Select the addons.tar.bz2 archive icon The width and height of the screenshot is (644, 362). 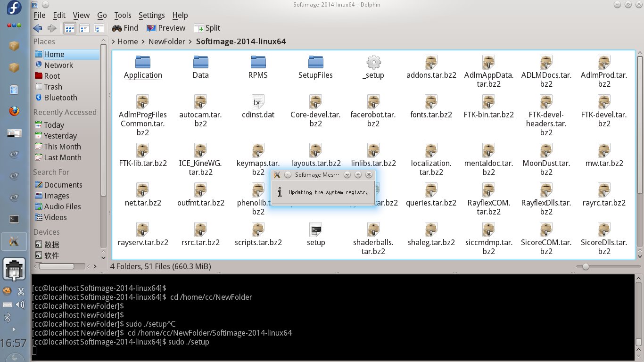431,62
